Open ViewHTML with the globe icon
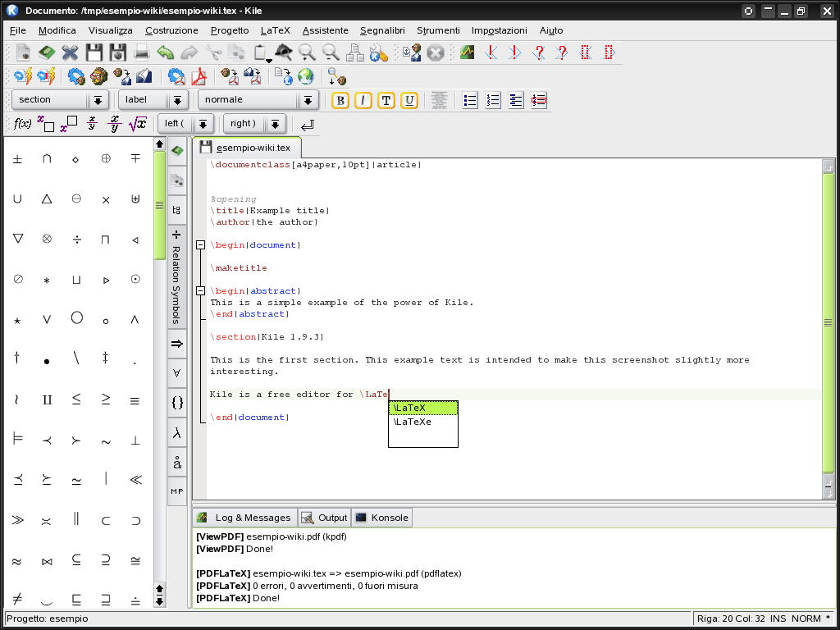Image resolution: width=840 pixels, height=630 pixels. pos(305,76)
